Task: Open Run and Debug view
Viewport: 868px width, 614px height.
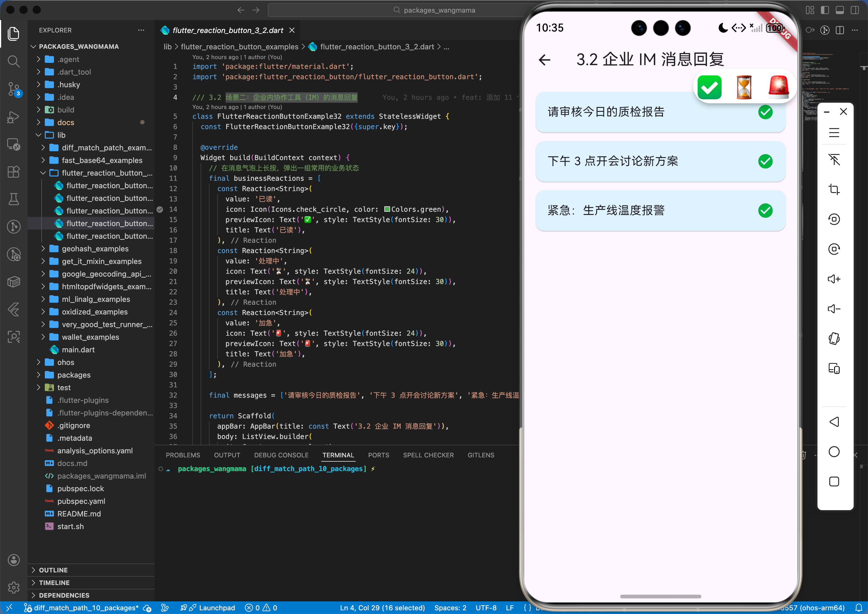Action: pyautogui.click(x=13, y=117)
